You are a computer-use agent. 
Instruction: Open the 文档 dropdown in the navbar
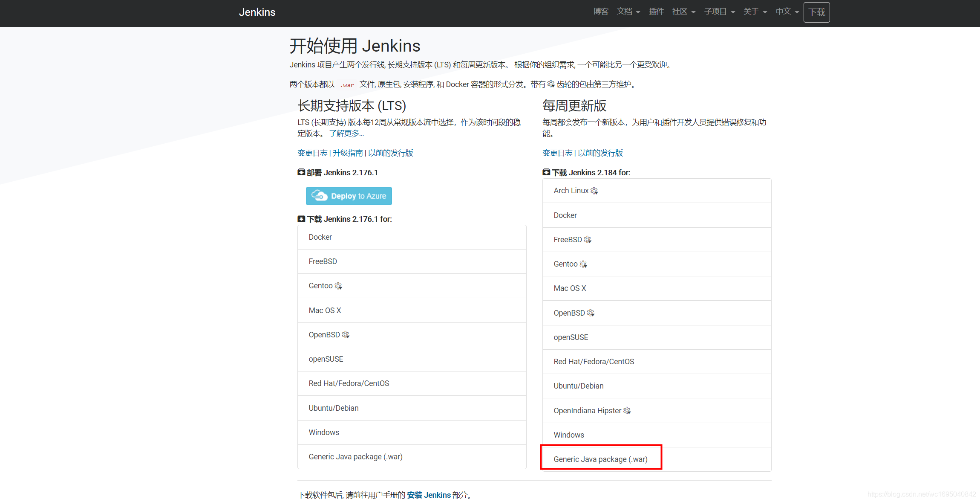pos(628,12)
